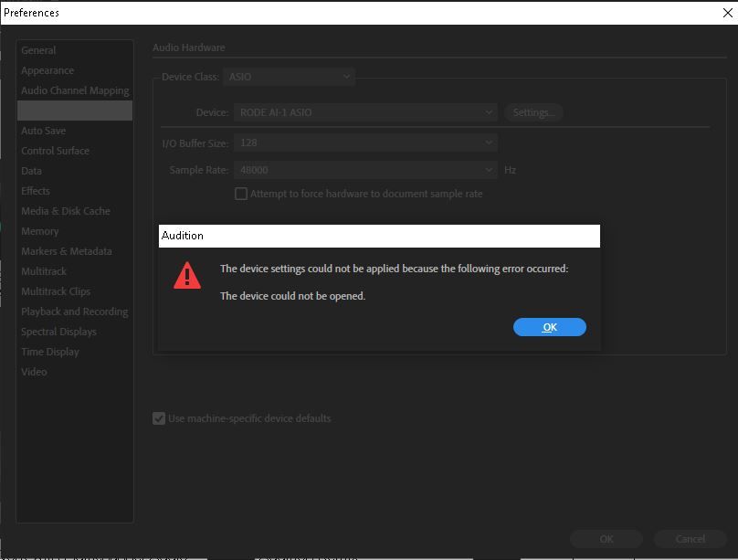Toggle Attempt to force hardware sample rate
The height and width of the screenshot is (560, 738).
pyautogui.click(x=241, y=194)
